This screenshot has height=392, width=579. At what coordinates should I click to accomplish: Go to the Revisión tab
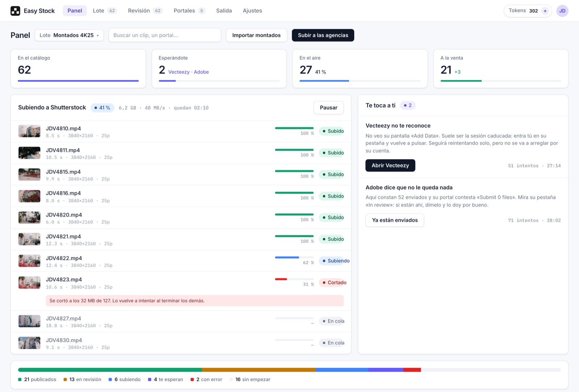tap(145, 11)
